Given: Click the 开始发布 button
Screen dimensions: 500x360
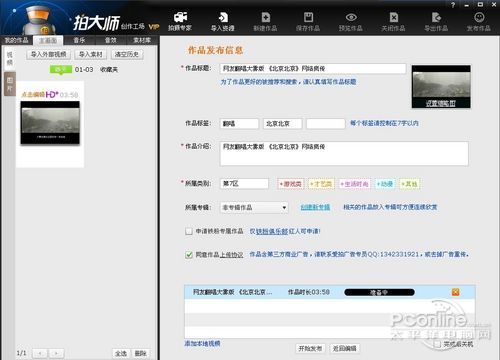Looking at the screenshot, I should point(310,348).
